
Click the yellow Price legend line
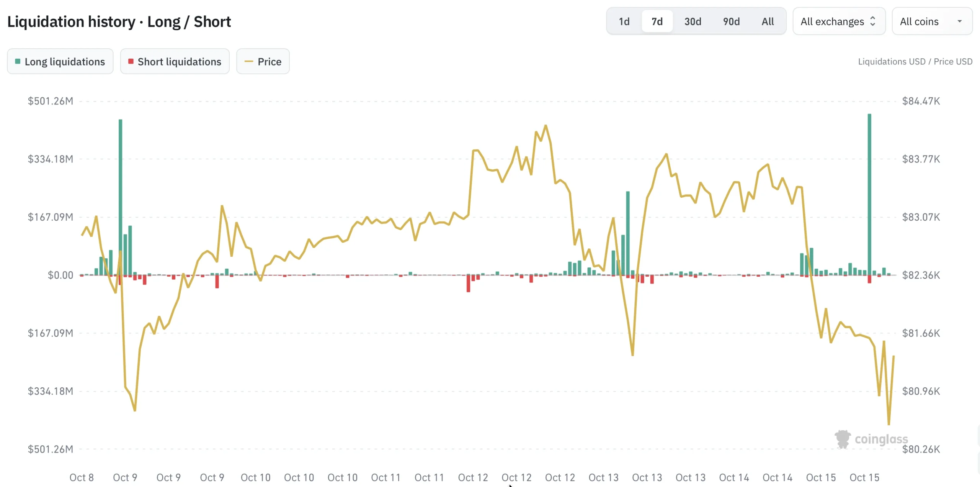[x=249, y=61]
